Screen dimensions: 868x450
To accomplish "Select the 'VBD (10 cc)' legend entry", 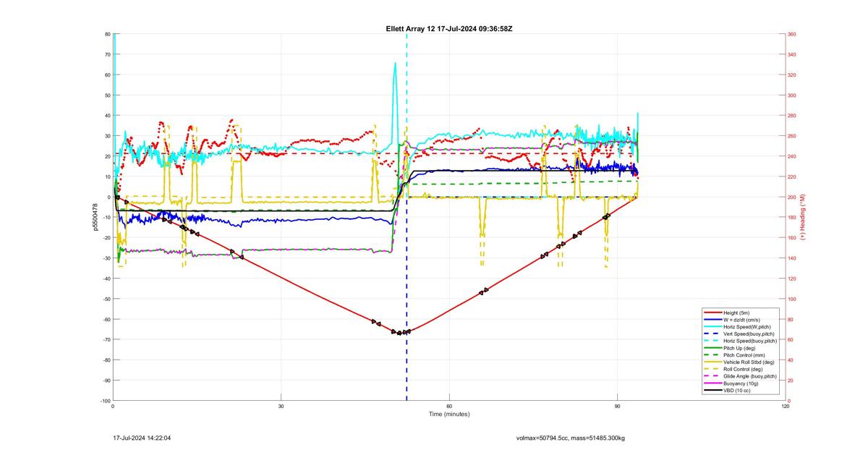I will [736, 391].
